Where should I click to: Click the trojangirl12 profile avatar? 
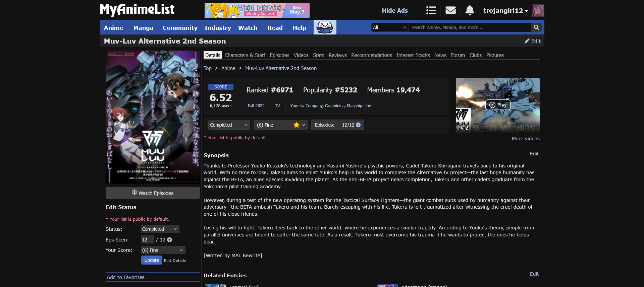(x=538, y=10)
